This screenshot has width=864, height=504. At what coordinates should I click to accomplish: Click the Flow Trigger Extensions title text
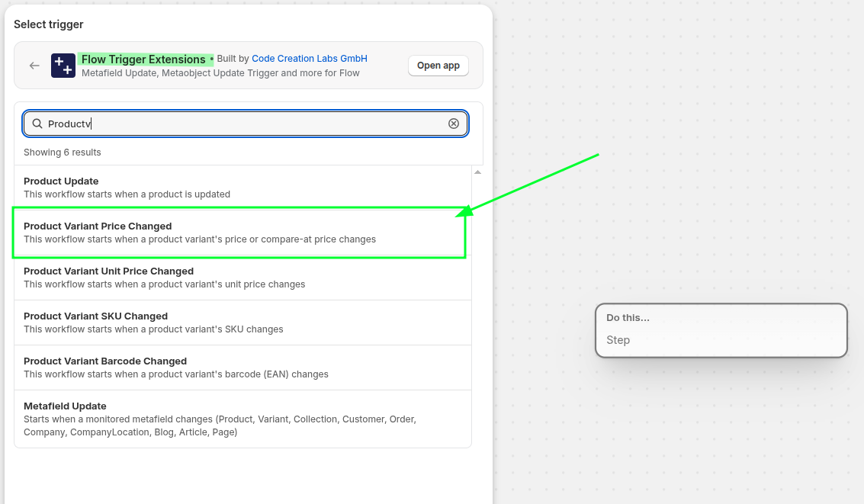[143, 59]
